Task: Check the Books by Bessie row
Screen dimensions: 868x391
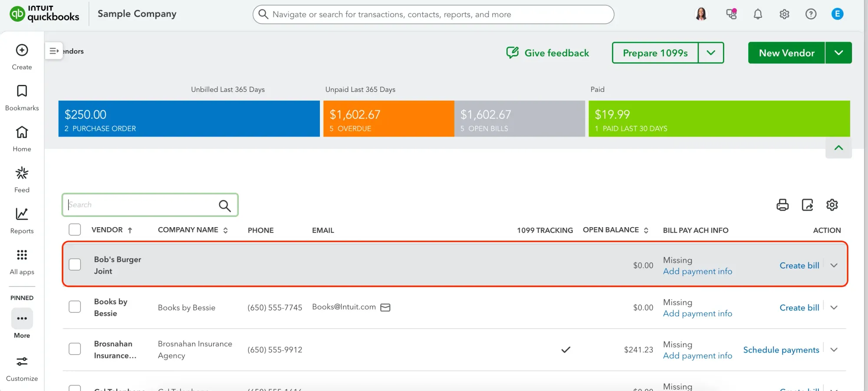Action: tap(75, 306)
